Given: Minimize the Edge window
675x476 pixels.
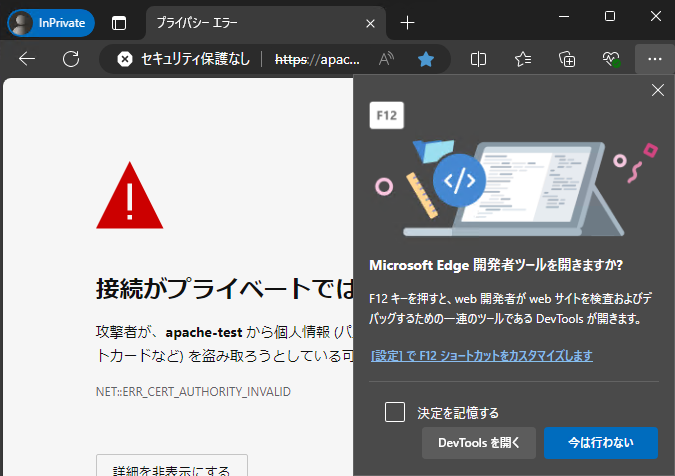Looking at the screenshot, I should pos(564,16).
